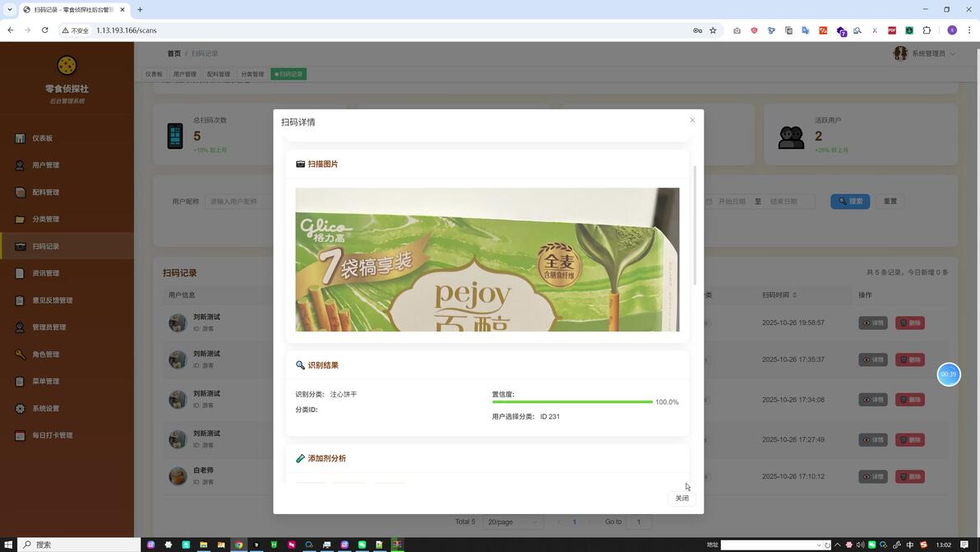Reload the page with the refresh icon
The height and width of the screenshot is (552, 980).
tap(44, 30)
